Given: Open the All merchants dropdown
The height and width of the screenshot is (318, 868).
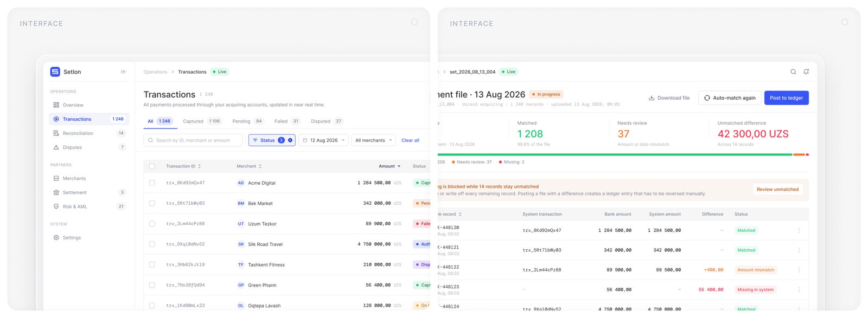Looking at the screenshot, I should pyautogui.click(x=374, y=140).
